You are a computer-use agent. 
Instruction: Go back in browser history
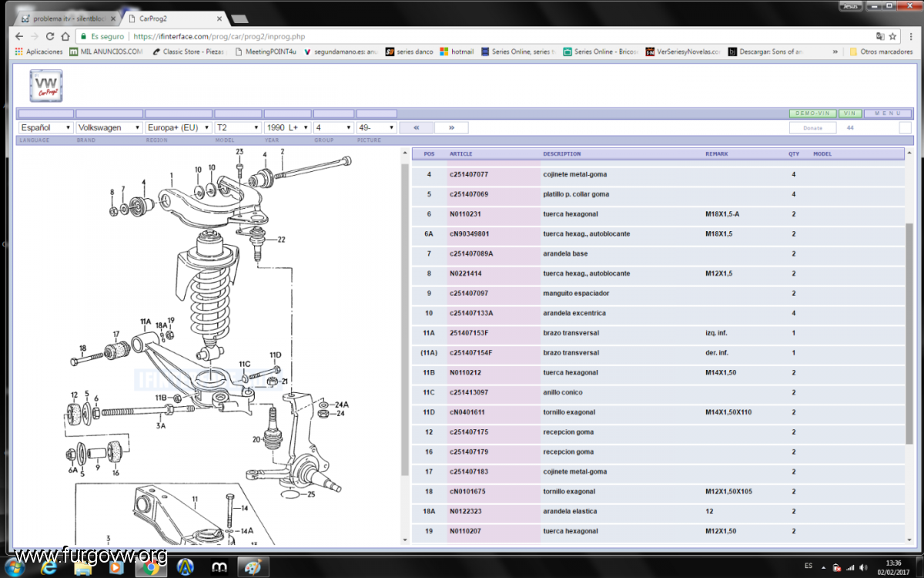click(x=19, y=36)
